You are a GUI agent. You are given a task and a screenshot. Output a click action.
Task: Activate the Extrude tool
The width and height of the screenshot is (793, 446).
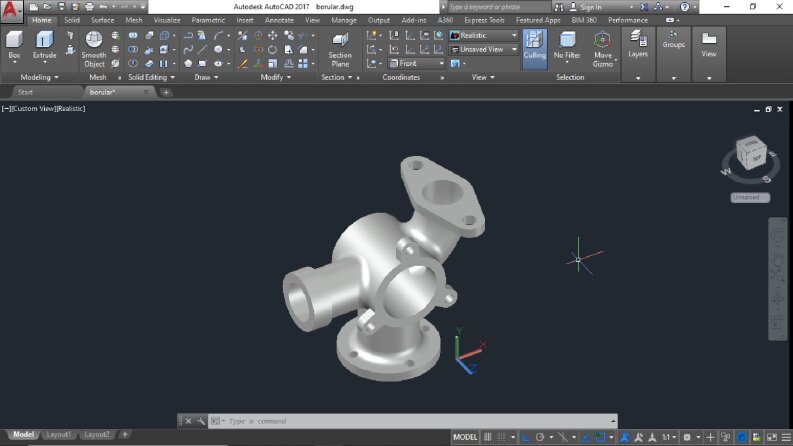tap(45, 46)
